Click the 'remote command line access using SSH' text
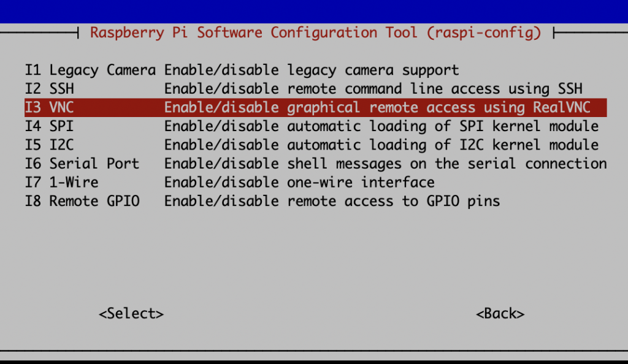 tap(435, 89)
